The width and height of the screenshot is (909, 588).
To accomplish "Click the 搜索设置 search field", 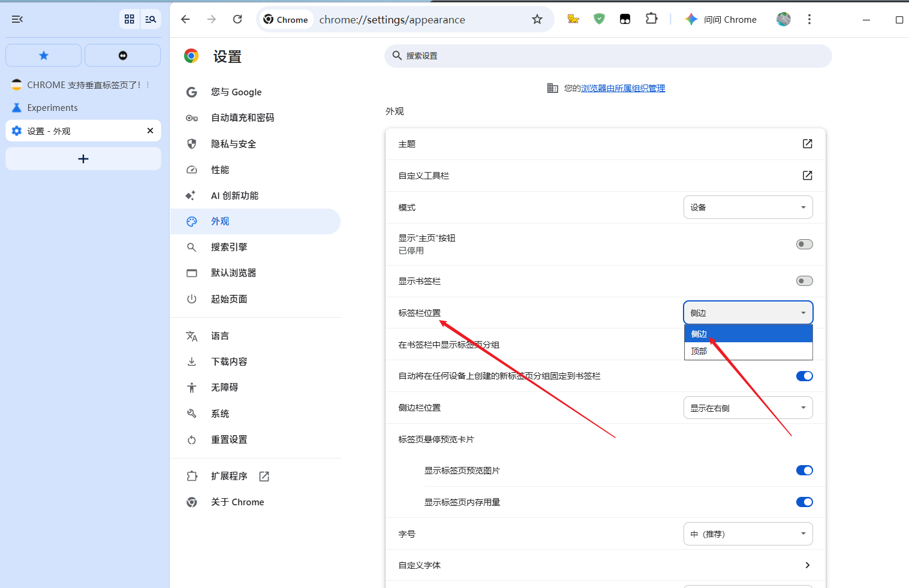I will tap(607, 56).
